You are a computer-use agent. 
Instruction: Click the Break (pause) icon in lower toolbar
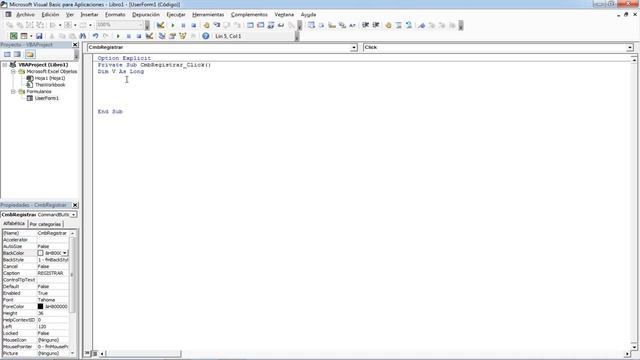point(129,36)
